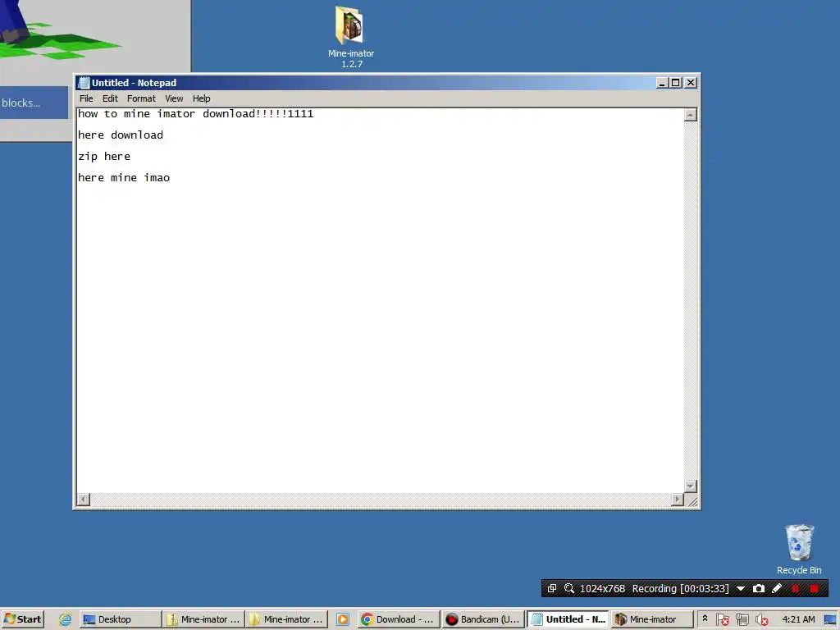Click the line 'here download'

[x=121, y=135]
